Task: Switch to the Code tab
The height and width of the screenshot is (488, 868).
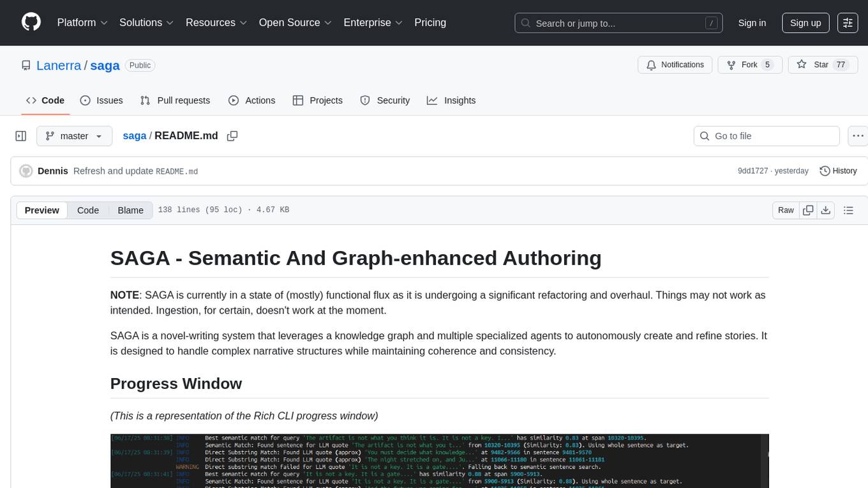Action: point(45,100)
